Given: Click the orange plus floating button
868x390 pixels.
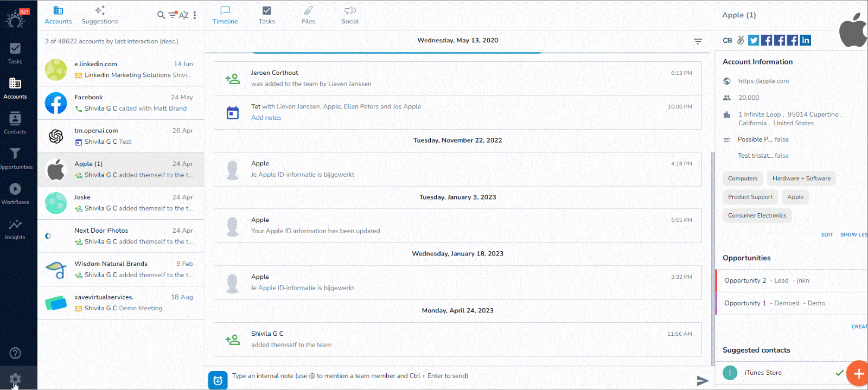Looking at the screenshot, I should pyautogui.click(x=858, y=373).
